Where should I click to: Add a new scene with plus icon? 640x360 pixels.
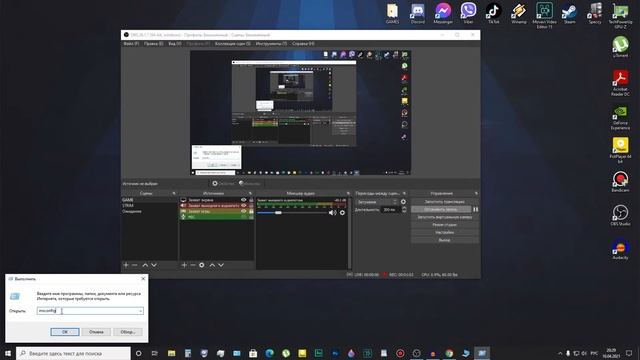(x=126, y=265)
